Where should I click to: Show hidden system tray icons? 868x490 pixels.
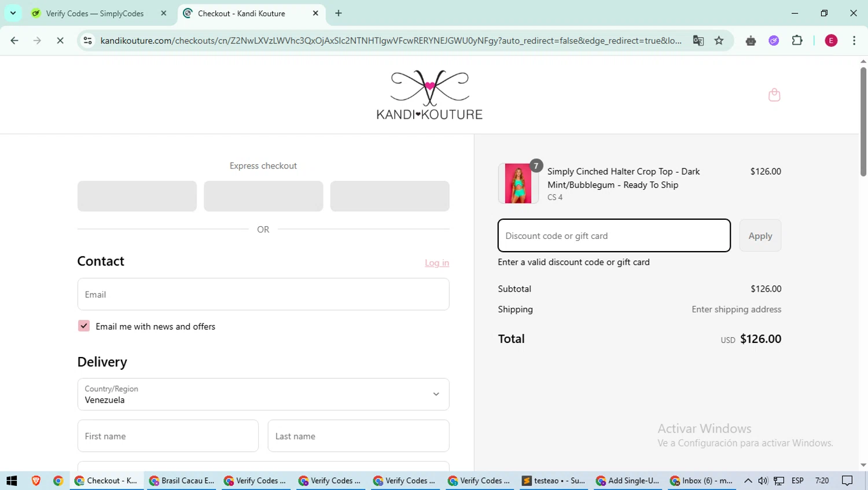point(748,481)
